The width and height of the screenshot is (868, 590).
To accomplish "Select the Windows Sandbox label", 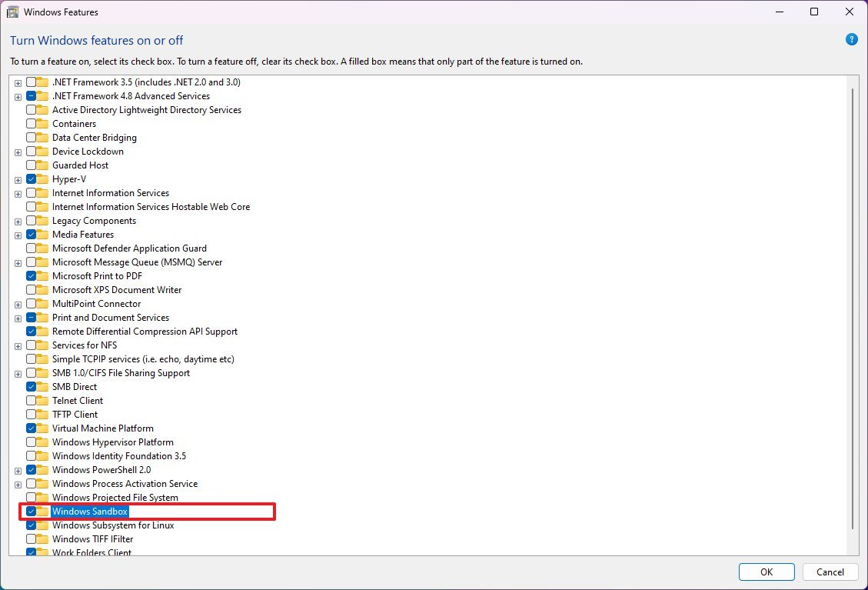I will pyautogui.click(x=90, y=512).
